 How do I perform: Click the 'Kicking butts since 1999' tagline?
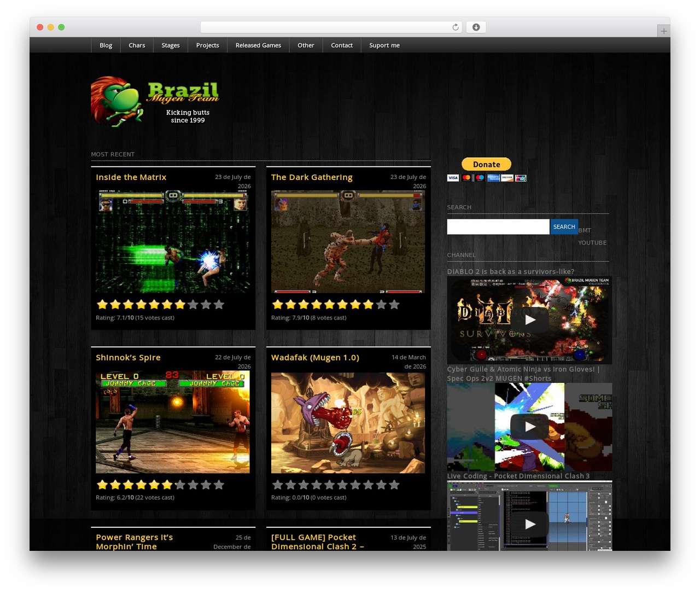click(x=188, y=116)
